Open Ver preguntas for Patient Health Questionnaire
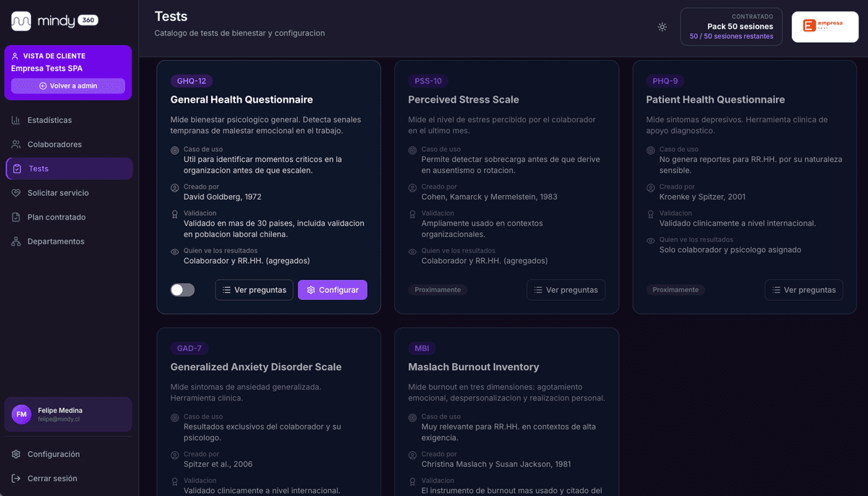868x496 pixels. (x=804, y=290)
